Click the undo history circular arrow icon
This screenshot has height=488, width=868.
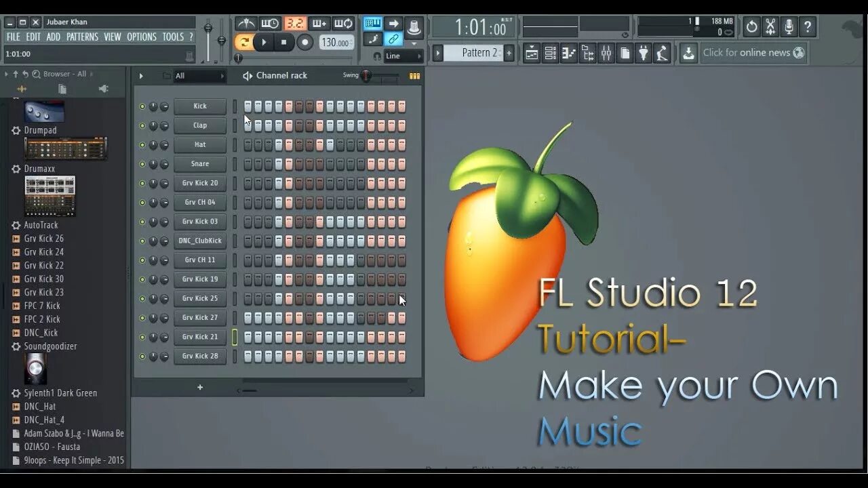click(751, 27)
